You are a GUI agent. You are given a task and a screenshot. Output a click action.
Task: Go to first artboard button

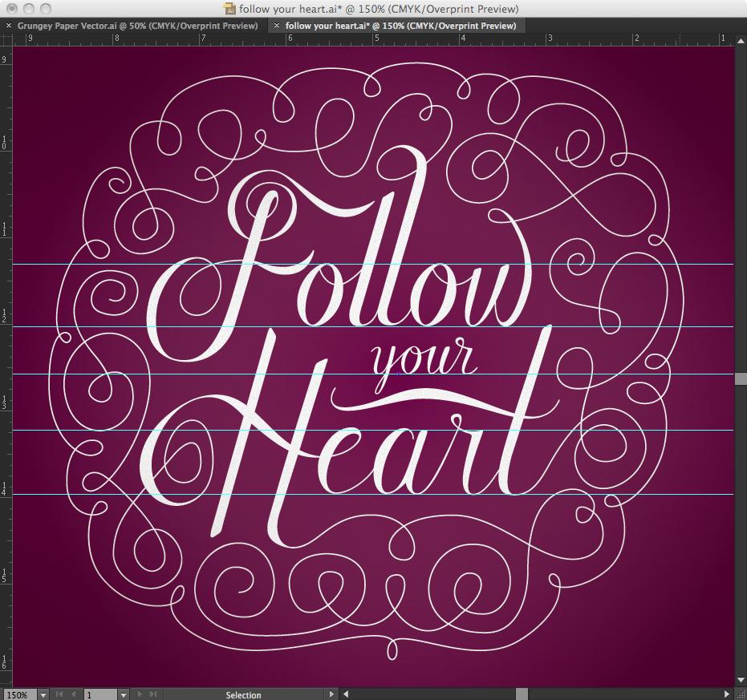tap(59, 694)
